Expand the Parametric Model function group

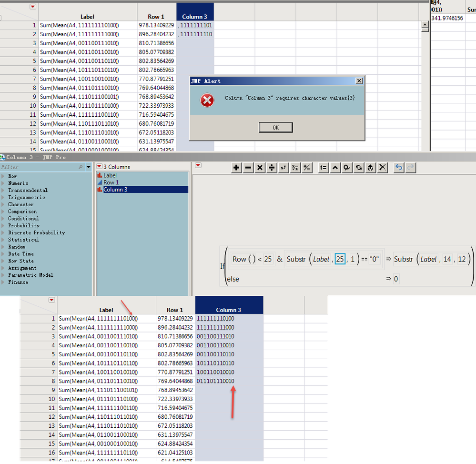pos(3,275)
